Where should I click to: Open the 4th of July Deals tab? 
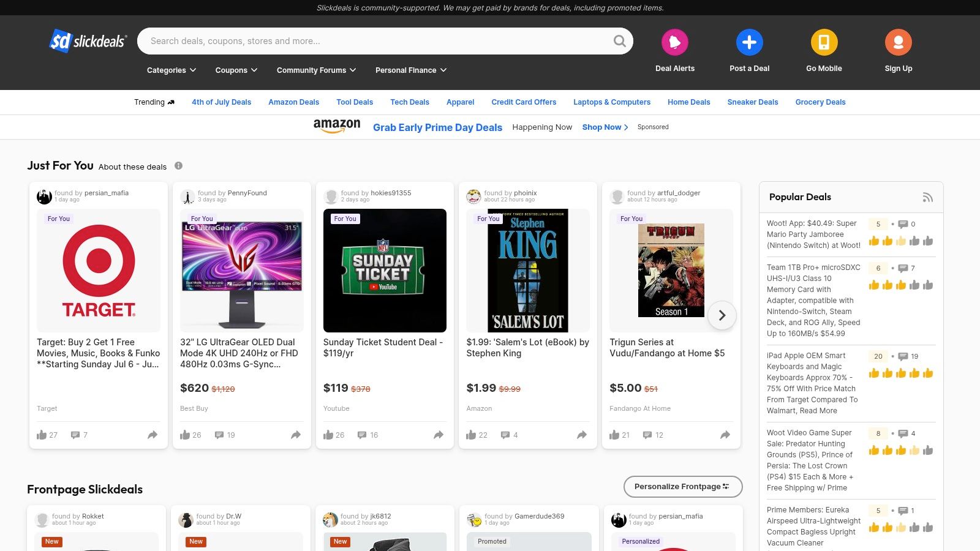pyautogui.click(x=222, y=102)
